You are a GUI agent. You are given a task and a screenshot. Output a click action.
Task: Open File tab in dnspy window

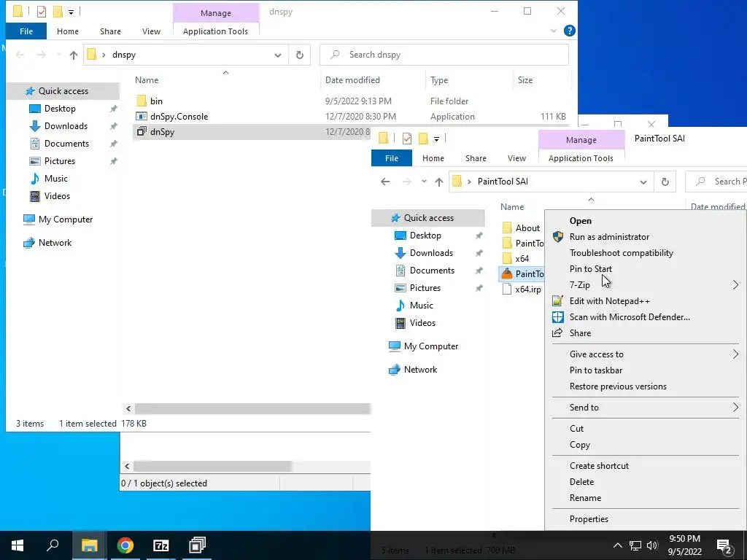click(26, 31)
